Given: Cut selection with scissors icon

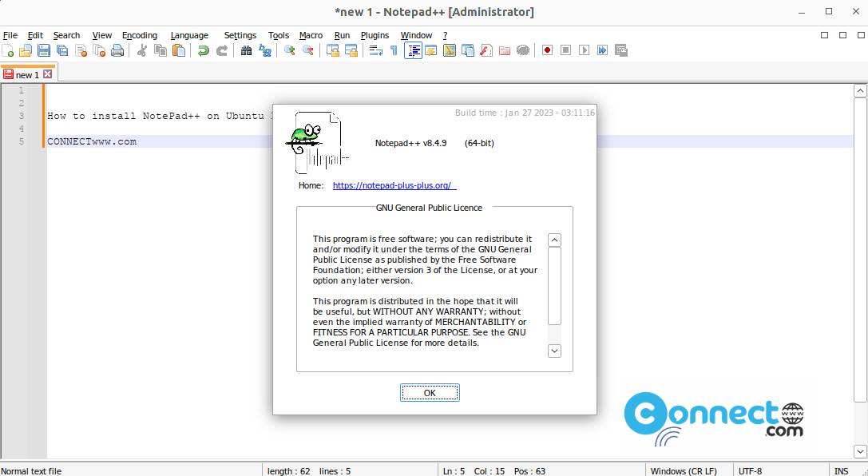Looking at the screenshot, I should [141, 51].
